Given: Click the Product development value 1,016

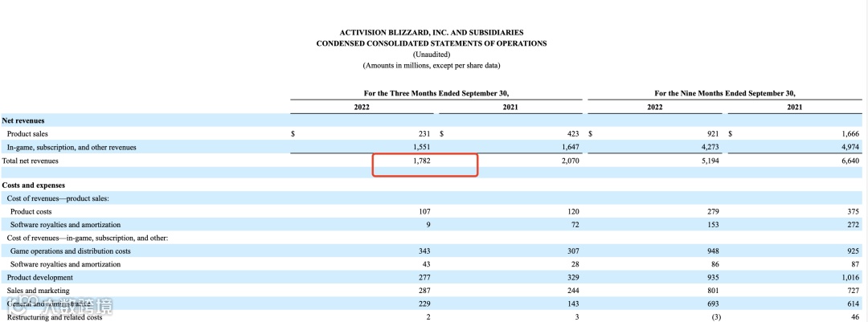Looking at the screenshot, I should (850, 277).
